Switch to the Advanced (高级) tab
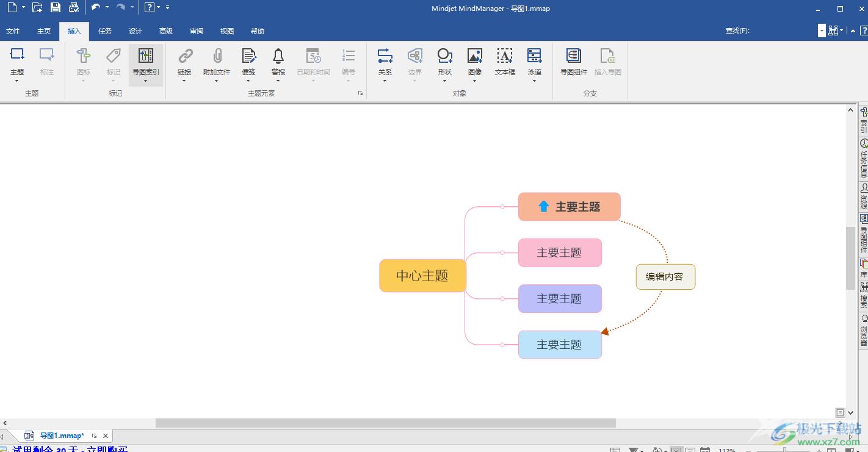Screen dimensions: 868x452 tap(166, 31)
